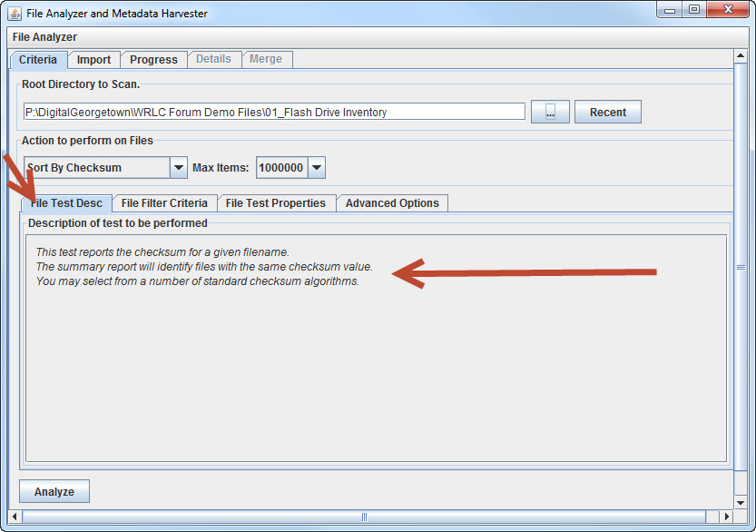Viewport: 756px width, 532px height.
Task: Expand the Sort By Checksum dropdown
Action: pos(179,168)
